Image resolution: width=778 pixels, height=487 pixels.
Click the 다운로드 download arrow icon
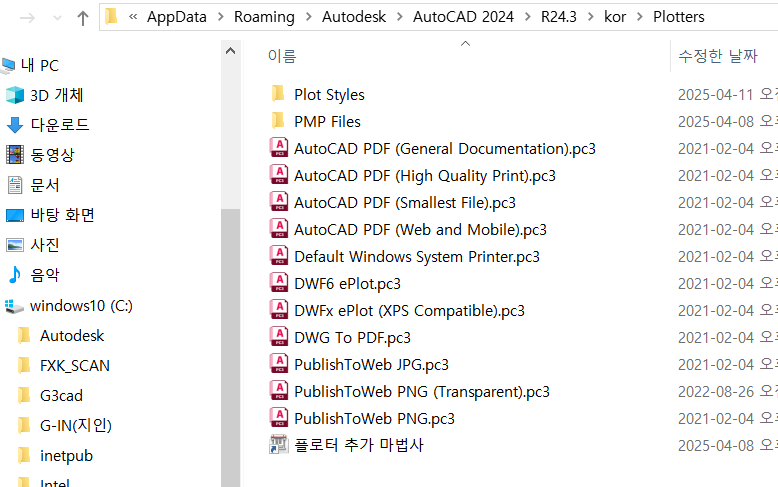(15, 124)
